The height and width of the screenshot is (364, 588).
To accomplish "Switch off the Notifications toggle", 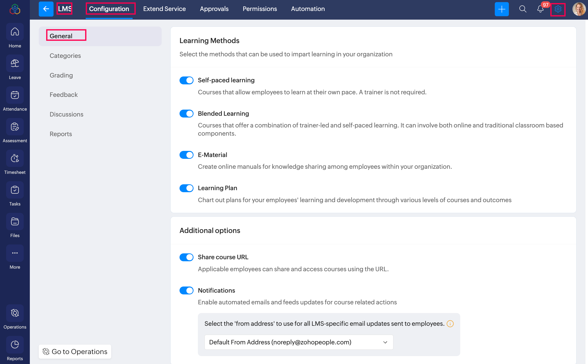I will 186,291.
